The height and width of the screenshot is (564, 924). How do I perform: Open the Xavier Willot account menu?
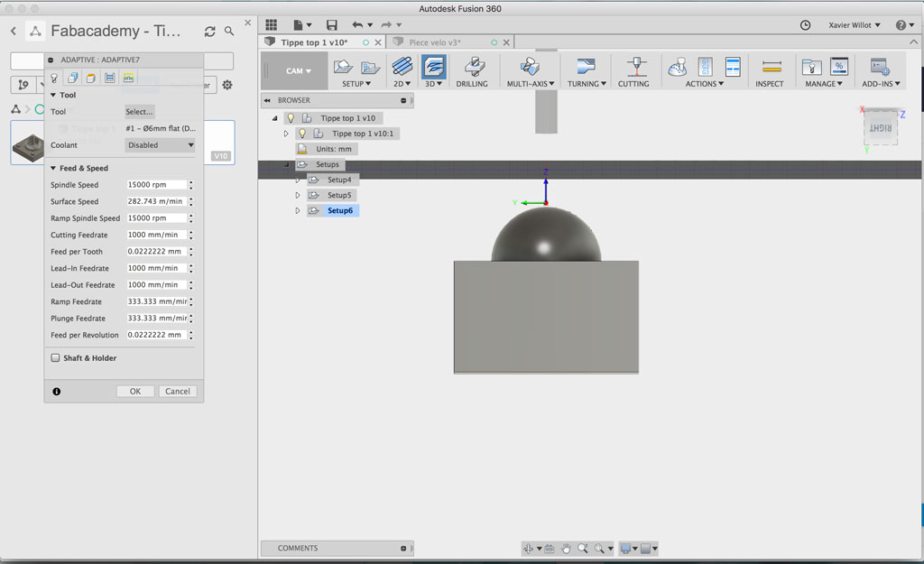click(x=855, y=24)
